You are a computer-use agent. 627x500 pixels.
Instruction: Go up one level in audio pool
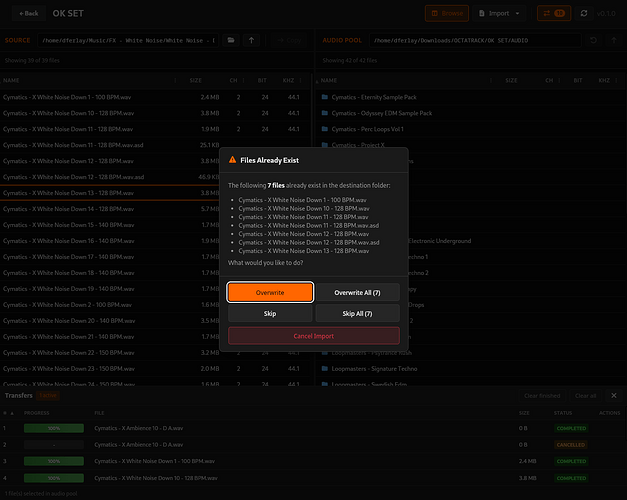click(x=614, y=40)
